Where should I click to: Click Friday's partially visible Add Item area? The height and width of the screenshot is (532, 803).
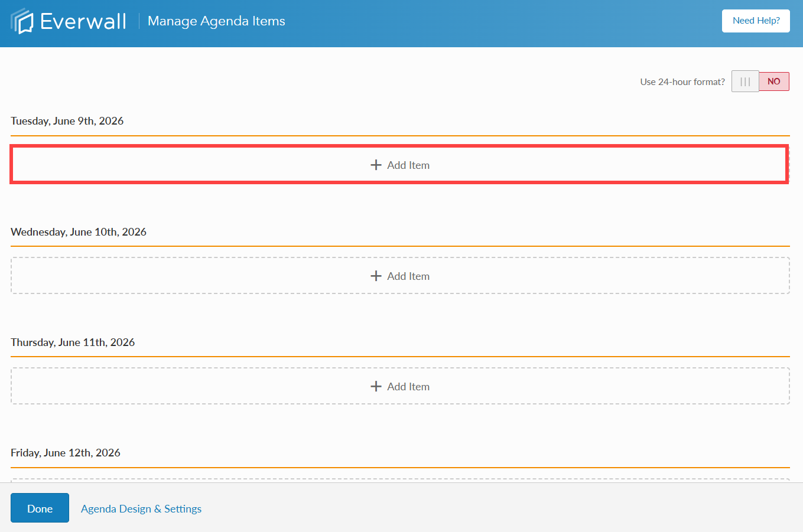(x=399, y=479)
